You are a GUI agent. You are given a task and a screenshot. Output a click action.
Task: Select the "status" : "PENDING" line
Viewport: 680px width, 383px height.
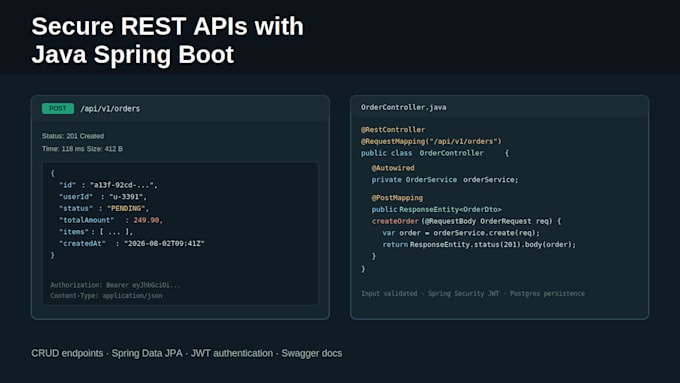click(104, 209)
